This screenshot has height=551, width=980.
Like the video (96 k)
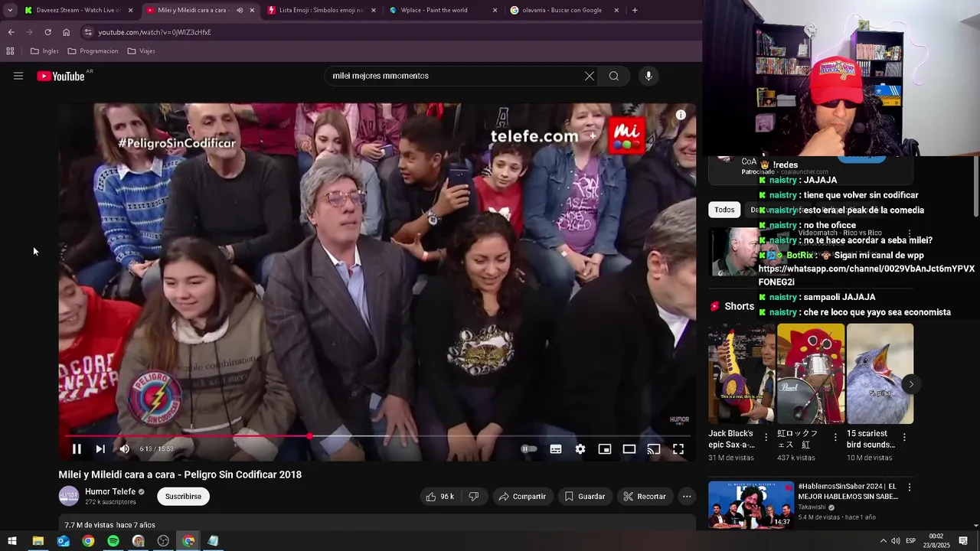[440, 497]
